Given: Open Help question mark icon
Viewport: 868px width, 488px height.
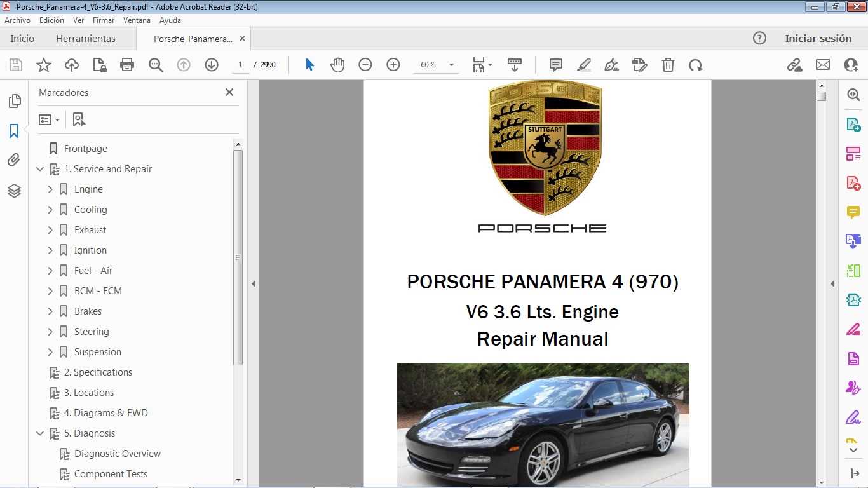Looking at the screenshot, I should pos(759,38).
